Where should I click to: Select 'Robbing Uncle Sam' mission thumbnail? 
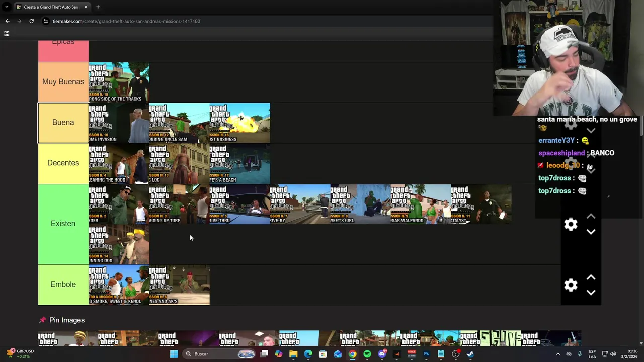[x=179, y=123]
